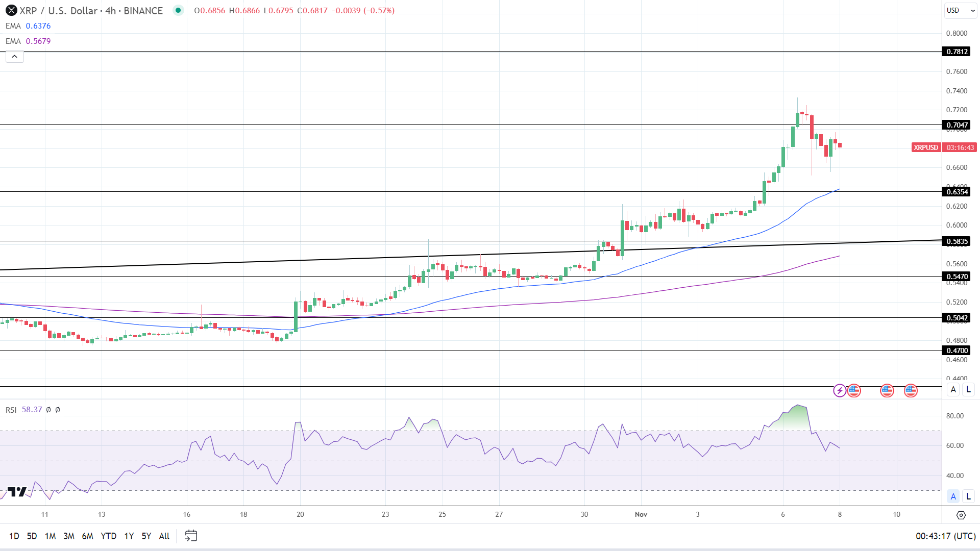Screen dimensions: 980x551
Task: Select the 1M time range
Action: point(50,536)
